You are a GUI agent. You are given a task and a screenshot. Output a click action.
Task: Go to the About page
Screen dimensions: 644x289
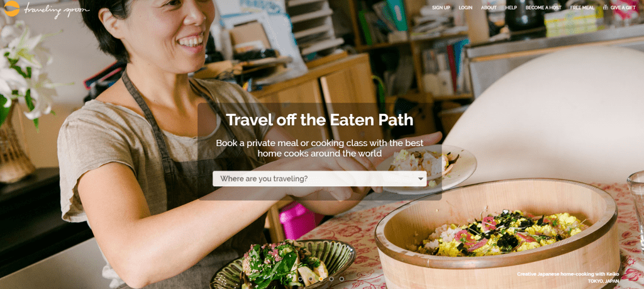coord(489,8)
